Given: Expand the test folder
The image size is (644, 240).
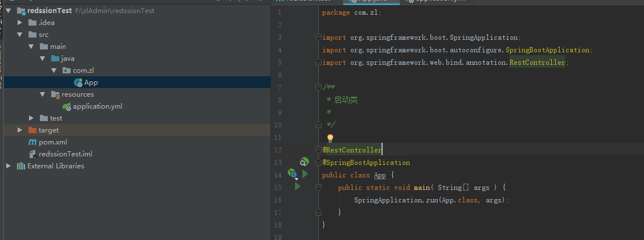Looking at the screenshot, I should 31,118.
